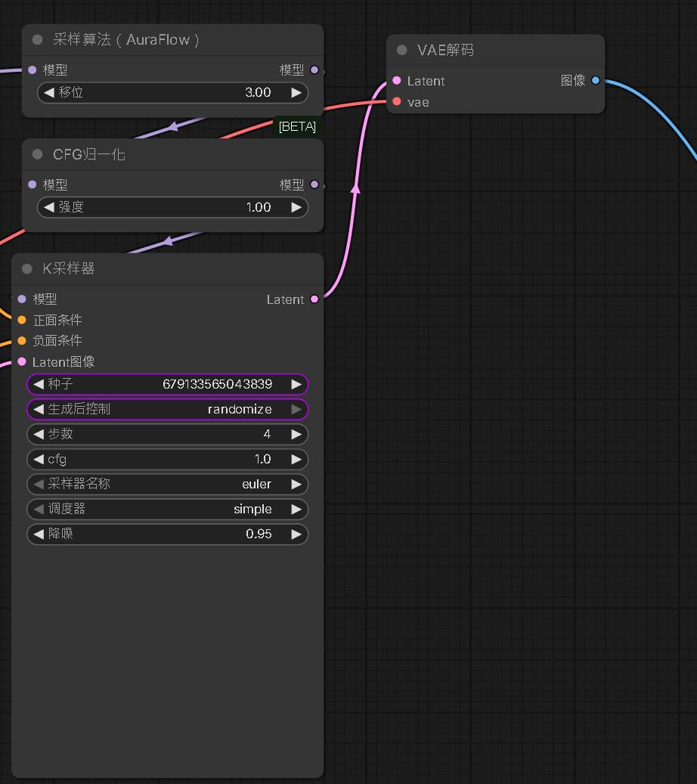Collapse the K采样器 node using its dot

(x=27, y=269)
